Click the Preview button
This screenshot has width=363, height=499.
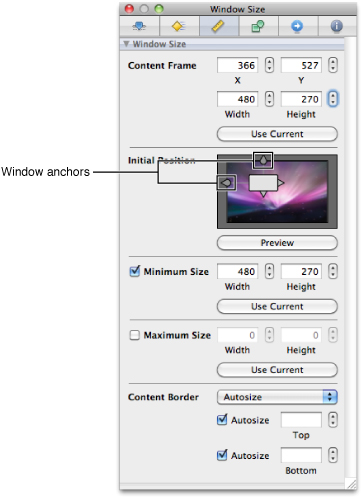(x=277, y=243)
